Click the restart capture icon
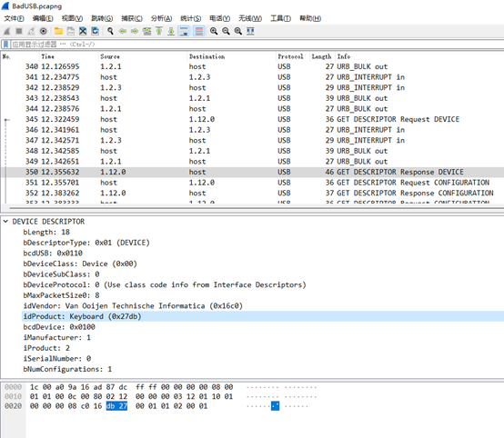 (x=31, y=31)
